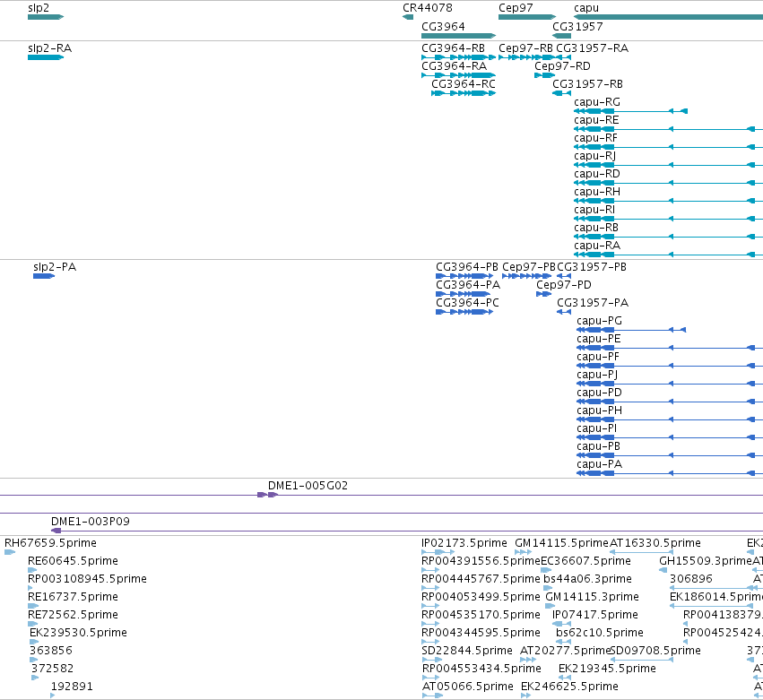Click the feature labeled 372582

(53, 669)
